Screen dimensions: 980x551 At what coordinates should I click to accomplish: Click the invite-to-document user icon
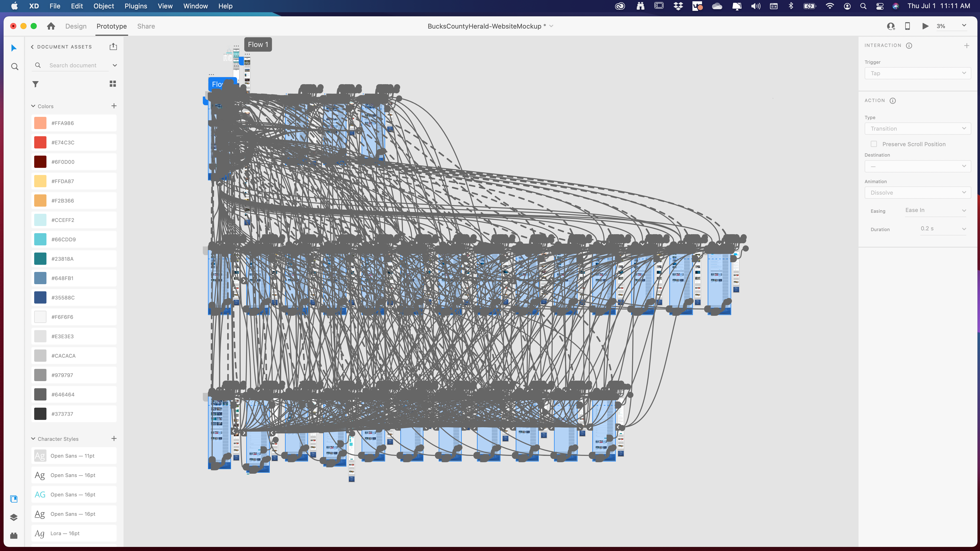tap(891, 26)
